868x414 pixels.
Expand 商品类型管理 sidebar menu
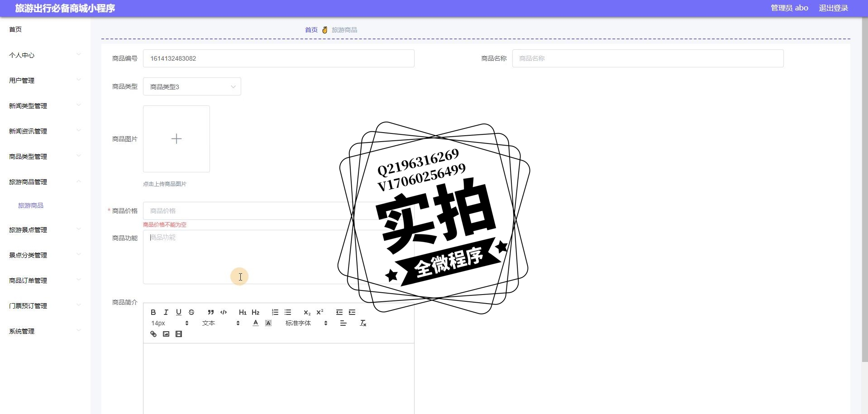45,157
